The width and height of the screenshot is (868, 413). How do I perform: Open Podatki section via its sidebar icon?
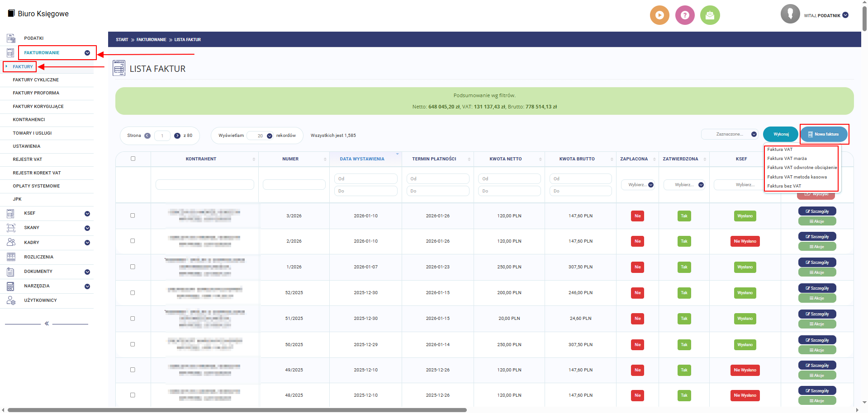tap(11, 38)
